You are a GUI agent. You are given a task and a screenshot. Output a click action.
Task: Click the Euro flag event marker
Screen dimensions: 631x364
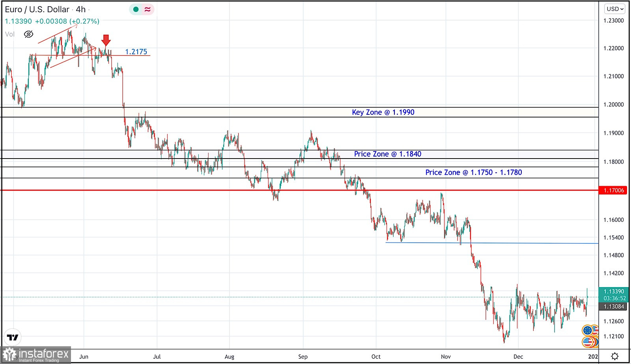click(587, 330)
